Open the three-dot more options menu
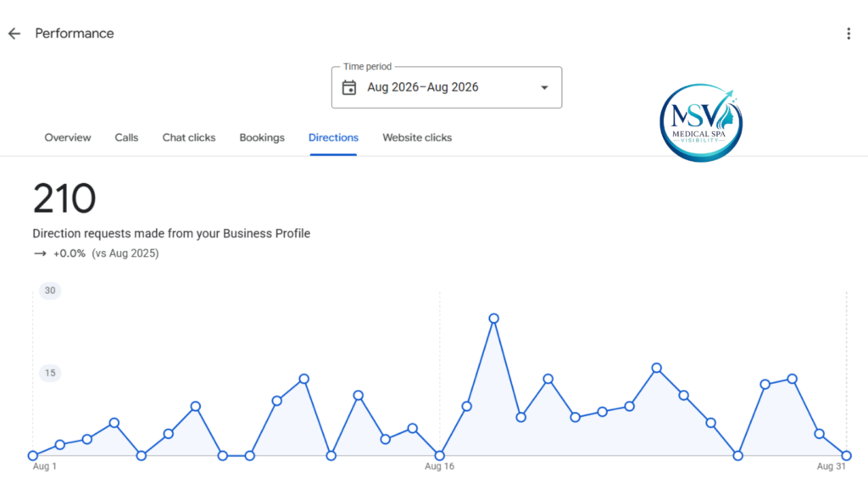 point(848,34)
